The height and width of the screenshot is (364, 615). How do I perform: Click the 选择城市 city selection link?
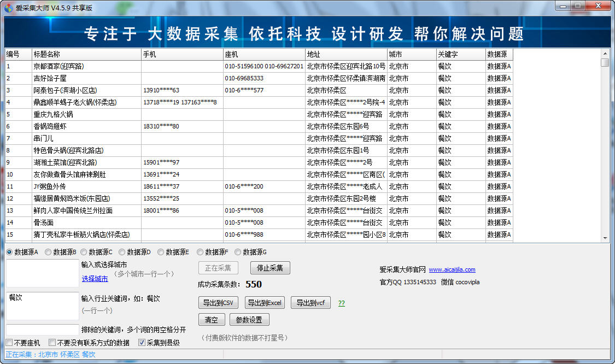95,278
